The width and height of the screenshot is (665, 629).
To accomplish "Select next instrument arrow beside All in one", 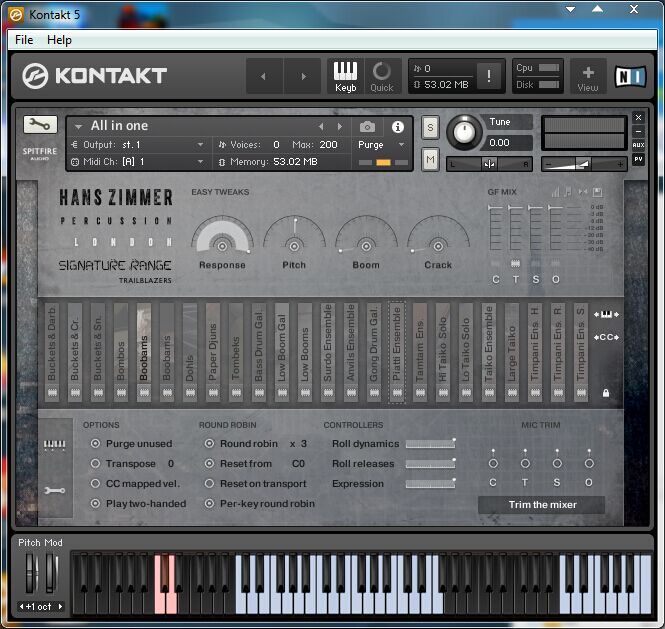I will coord(340,126).
